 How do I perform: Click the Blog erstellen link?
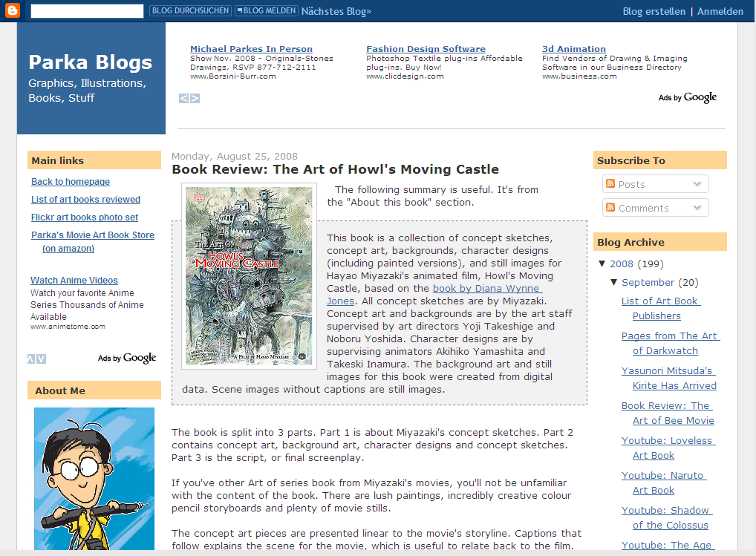click(654, 11)
